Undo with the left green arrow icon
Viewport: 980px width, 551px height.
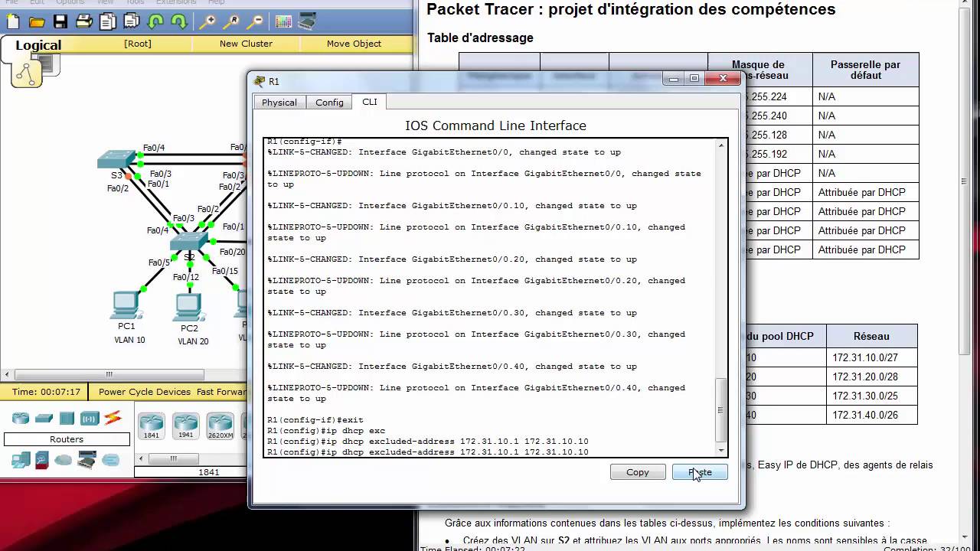click(x=155, y=21)
